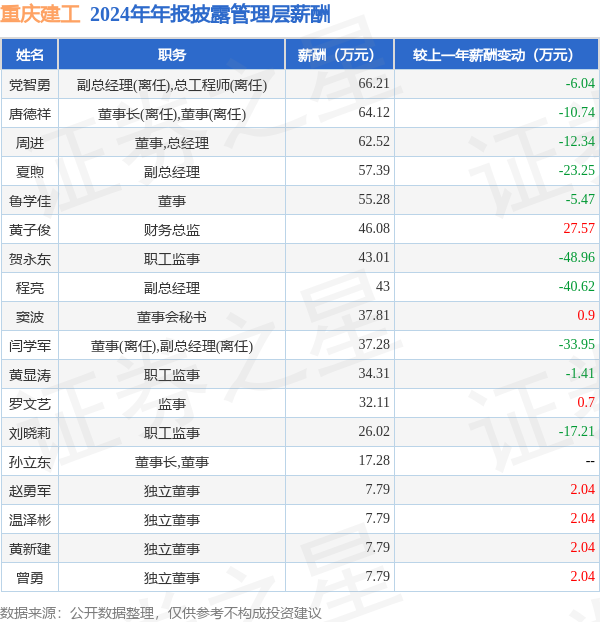Select the name 唐德祥
600x622 pixels.
tap(30, 114)
